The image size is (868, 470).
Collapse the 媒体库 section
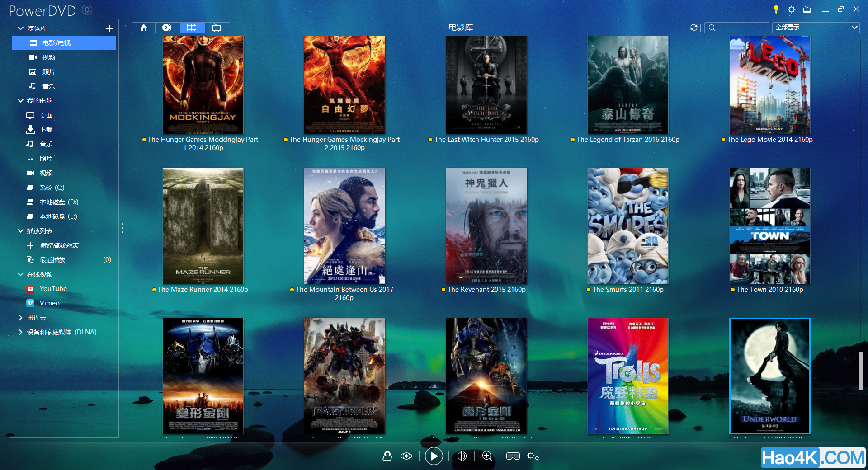pos(20,28)
